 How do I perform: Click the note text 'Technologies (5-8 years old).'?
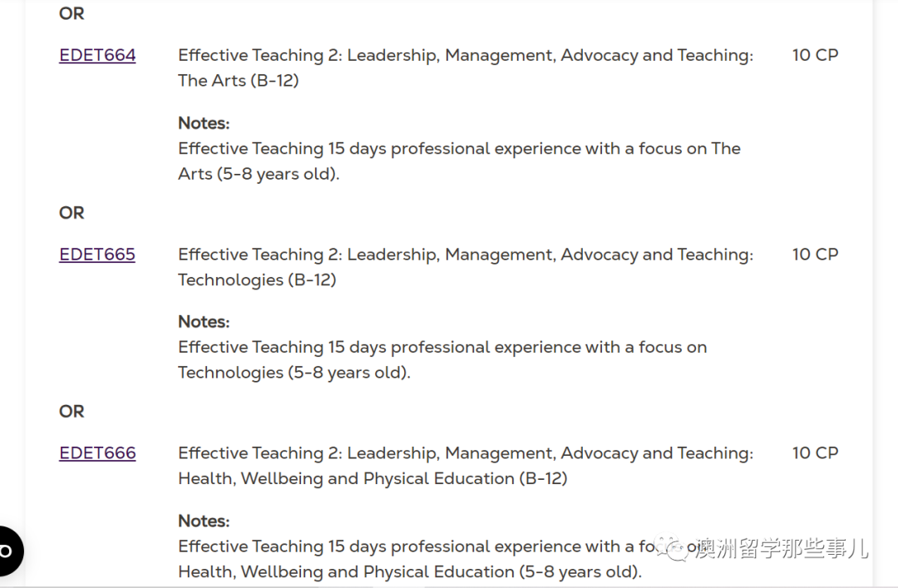click(x=294, y=373)
